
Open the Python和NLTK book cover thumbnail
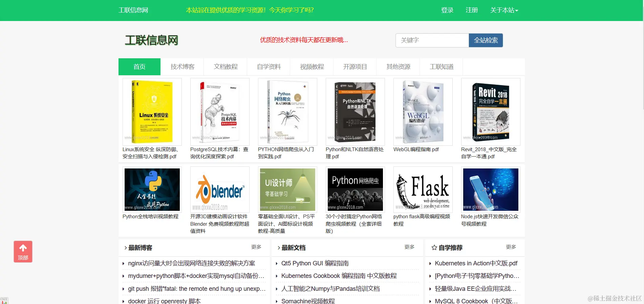pyautogui.click(x=355, y=112)
